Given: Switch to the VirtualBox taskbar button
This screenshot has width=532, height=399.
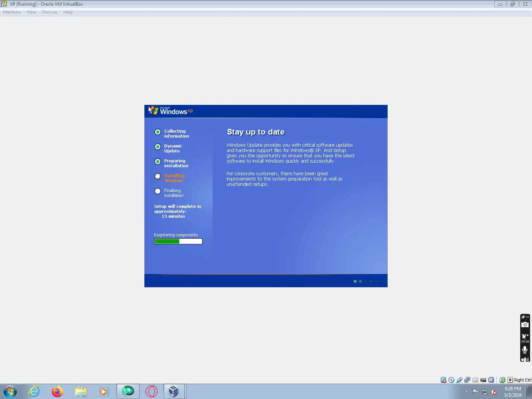Looking at the screenshot, I should pyautogui.click(x=174, y=391).
